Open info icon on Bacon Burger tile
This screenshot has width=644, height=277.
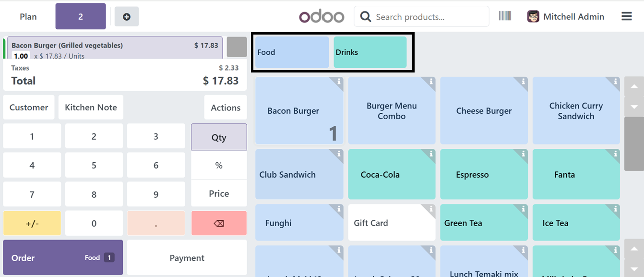(x=339, y=82)
